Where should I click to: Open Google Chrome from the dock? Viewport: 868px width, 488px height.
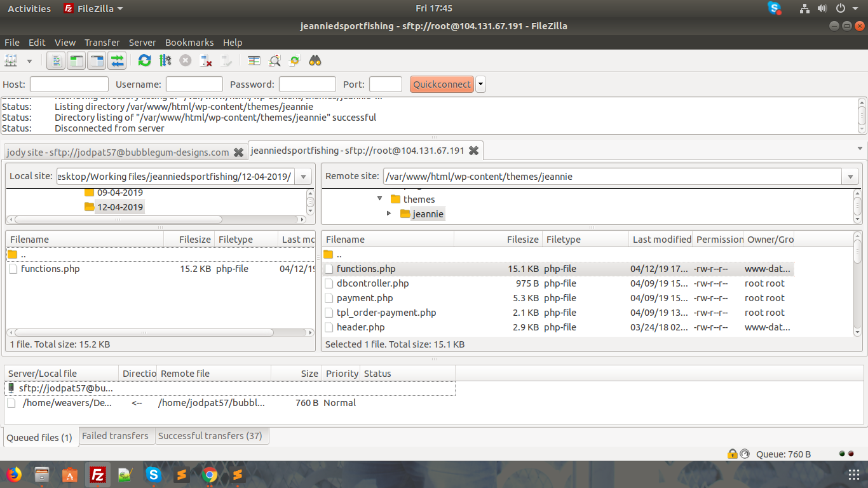[x=209, y=475]
